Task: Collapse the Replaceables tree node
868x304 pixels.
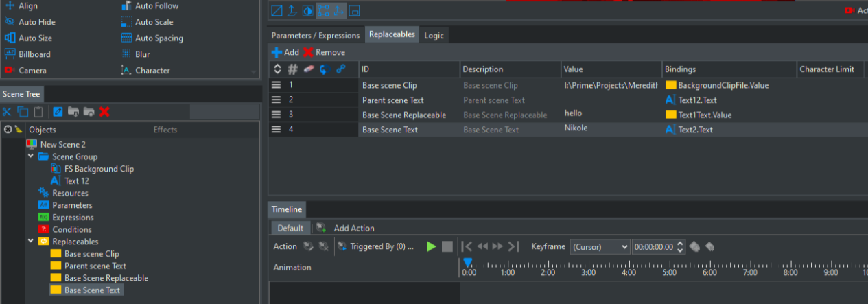Action: point(31,242)
